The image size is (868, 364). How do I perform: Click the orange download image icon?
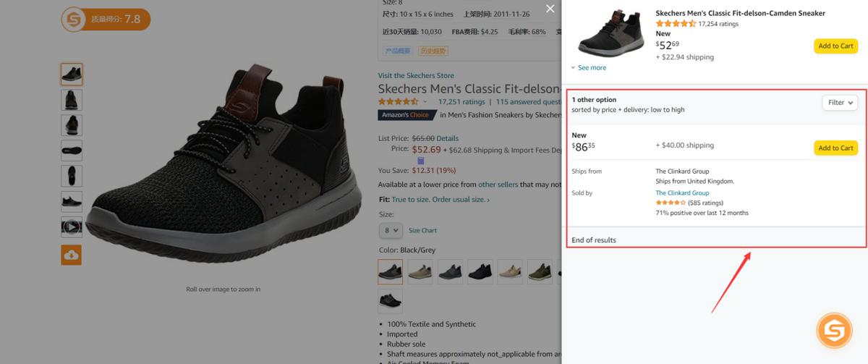72,255
